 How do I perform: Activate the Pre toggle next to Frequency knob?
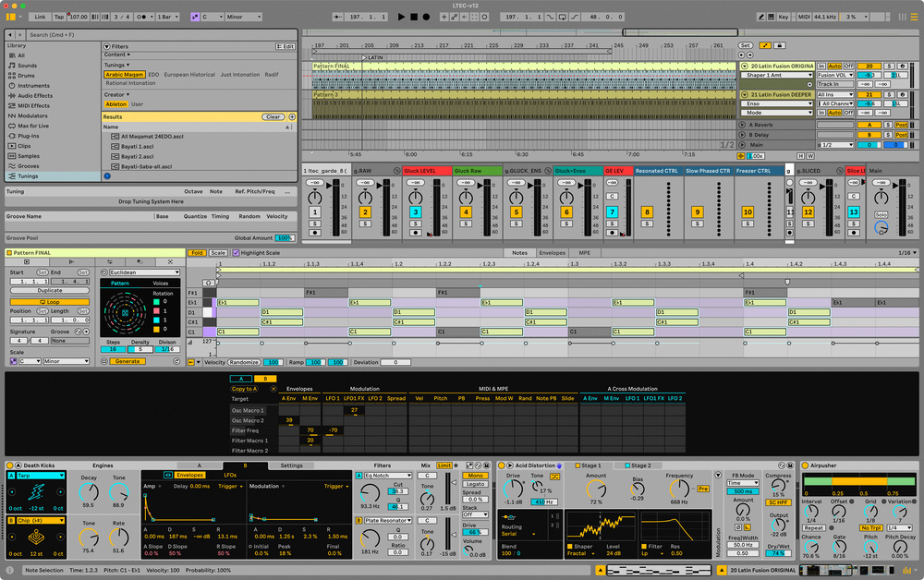pyautogui.click(x=703, y=489)
